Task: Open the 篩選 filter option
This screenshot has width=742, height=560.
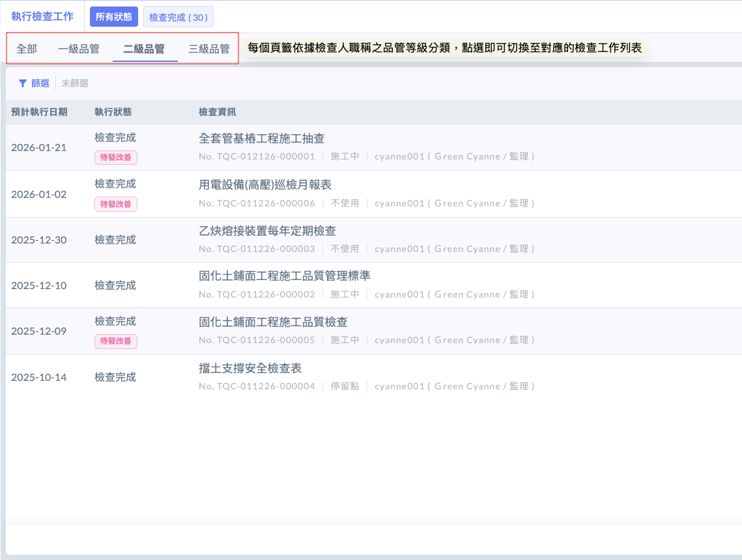Action: [x=40, y=83]
